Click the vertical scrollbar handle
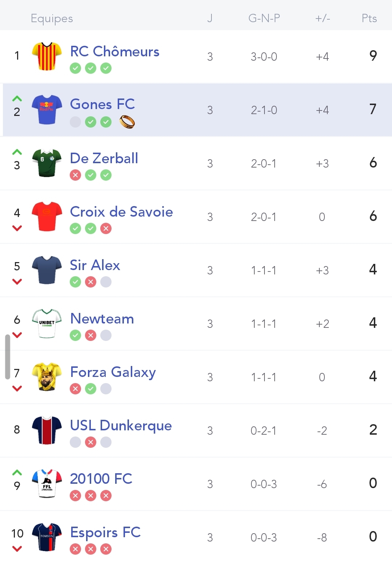Viewport: 392px width, 563px height. [x=7, y=357]
